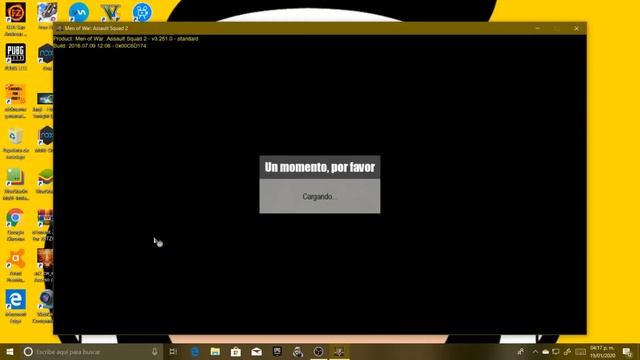Viewport: 640px width, 360px height.
Task: Open the green BlueStacks multi-instance shortcut
Action: [x=16, y=177]
